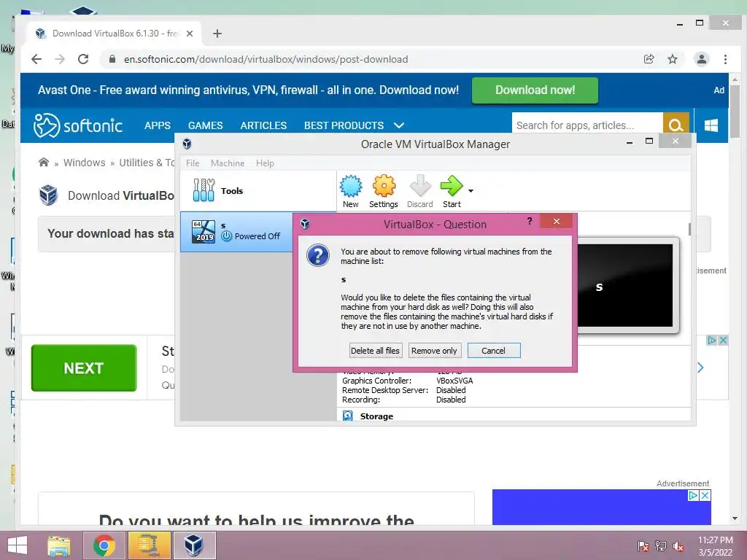Open the Machine menu in VirtualBox Manager
This screenshot has height=560, width=747.
[228, 163]
